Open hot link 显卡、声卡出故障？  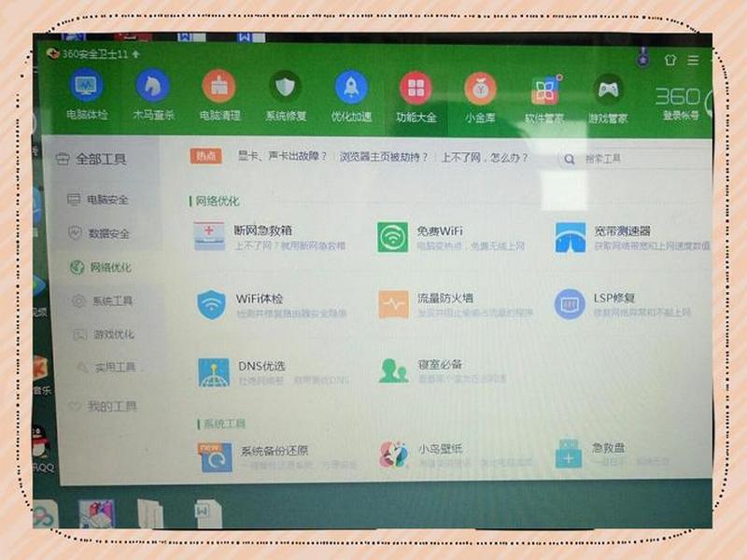pos(283,156)
